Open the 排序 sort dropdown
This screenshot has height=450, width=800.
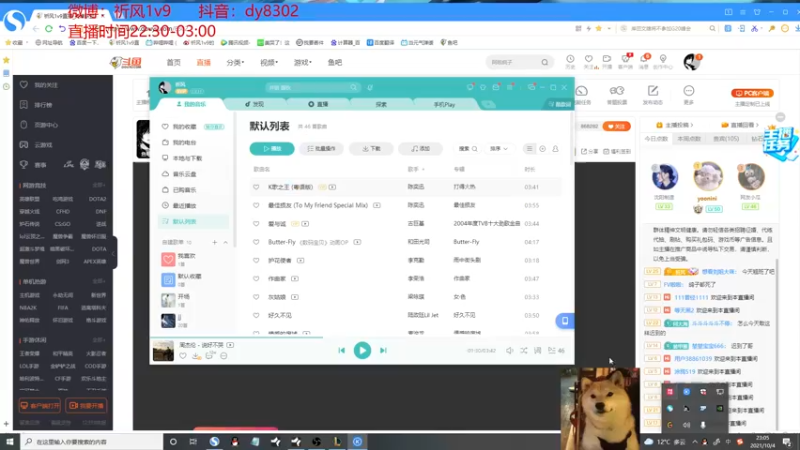498,148
